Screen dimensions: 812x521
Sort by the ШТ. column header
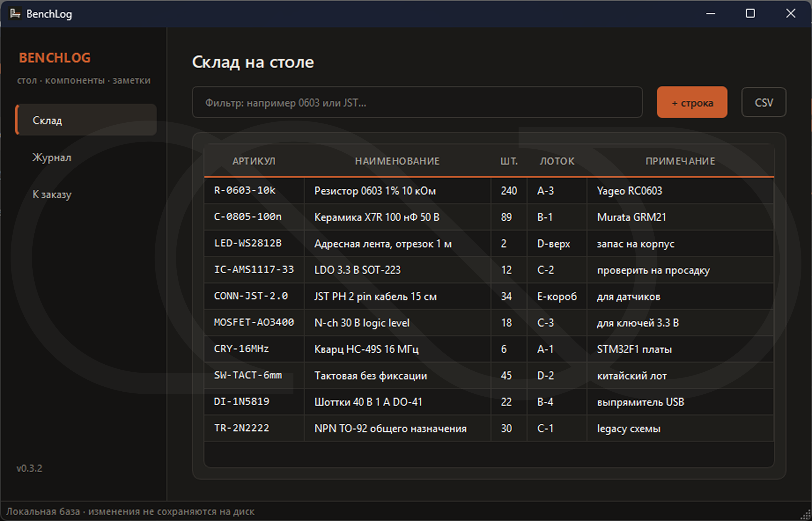pos(509,161)
